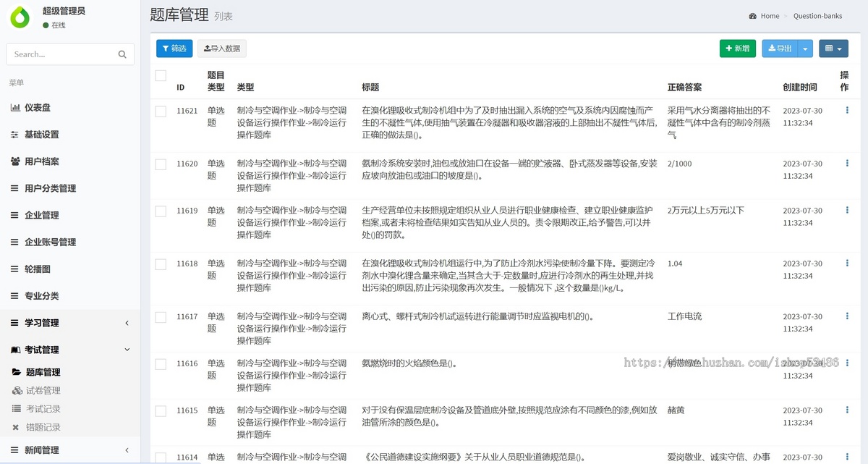This screenshot has width=868, height=464.
Task: Toggle the select-all checkbox in table header
Action: [161, 75]
